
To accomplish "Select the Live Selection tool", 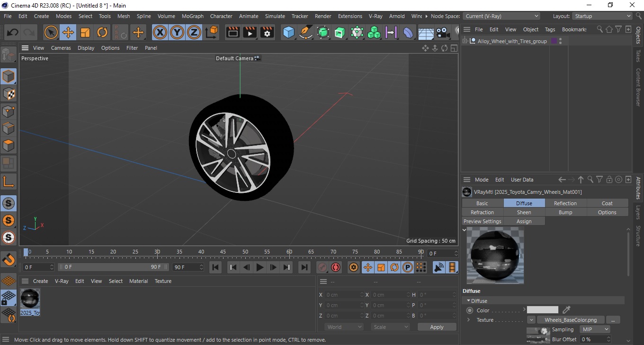I will coord(51,33).
